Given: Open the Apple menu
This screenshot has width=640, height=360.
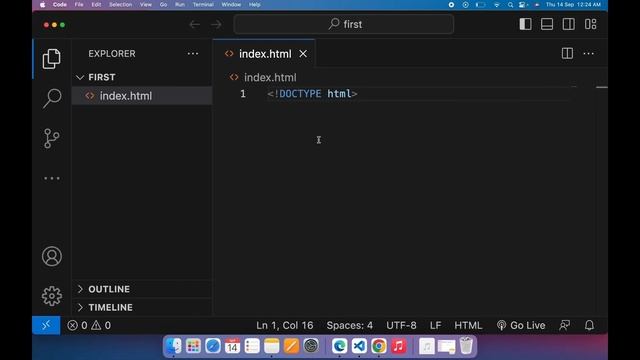Looking at the screenshot, I should coord(42,4).
